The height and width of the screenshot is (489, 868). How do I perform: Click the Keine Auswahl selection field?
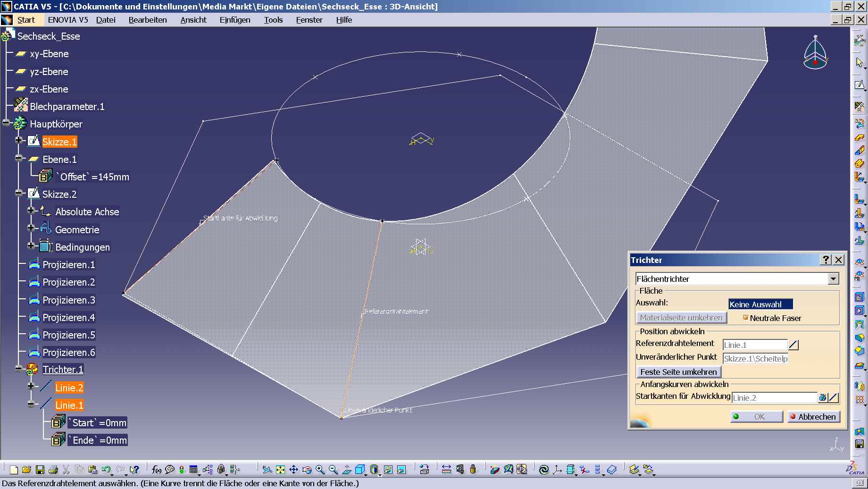pyautogui.click(x=760, y=304)
